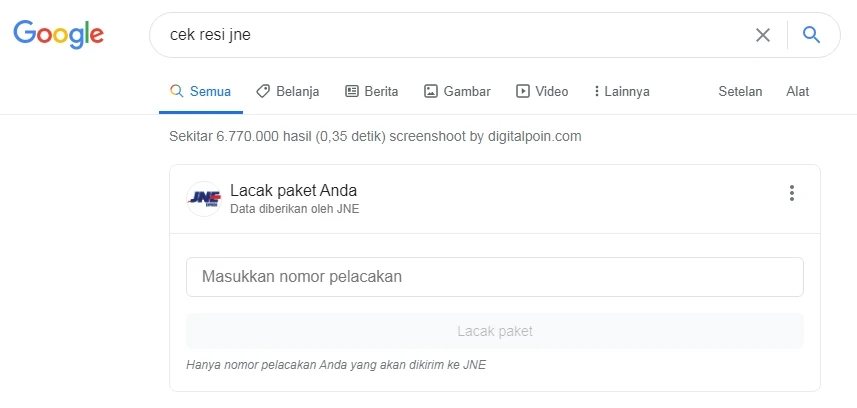Click the JNE logo icon
Viewport: 857px width, 408px height.
point(204,199)
